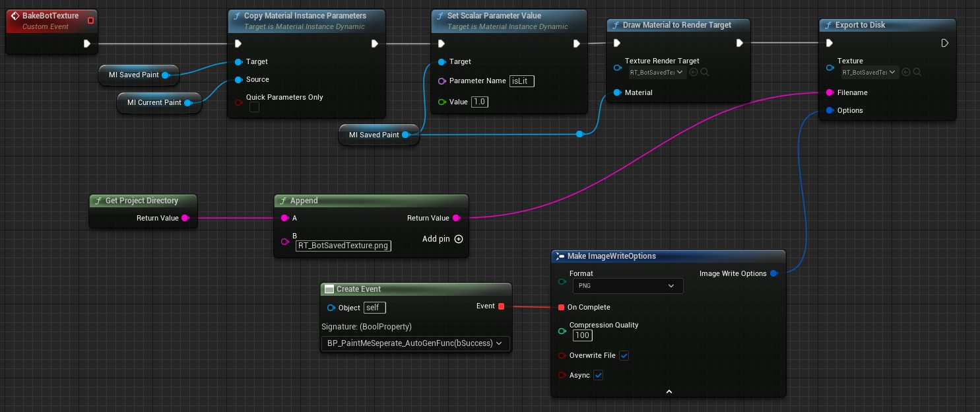This screenshot has width=980, height=412.
Task: Click the Compression Quality value field
Action: (582, 335)
